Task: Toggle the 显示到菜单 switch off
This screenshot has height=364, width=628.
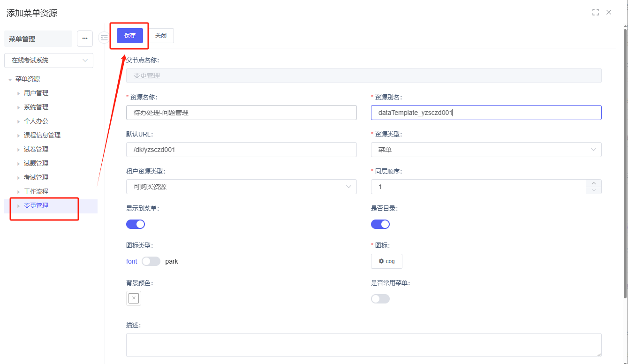Action: pos(136,224)
